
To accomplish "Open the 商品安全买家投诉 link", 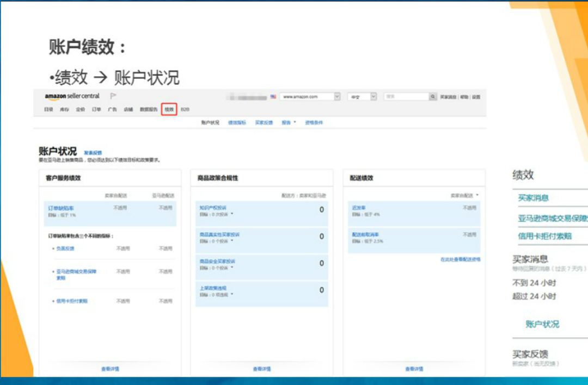I will [217, 262].
